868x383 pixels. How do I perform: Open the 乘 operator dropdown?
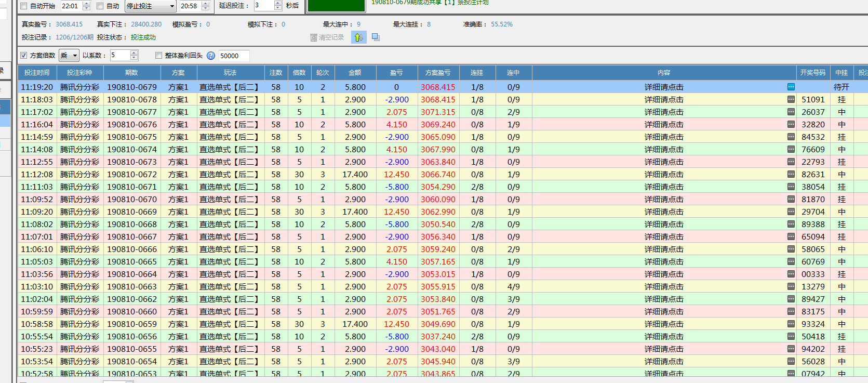click(x=69, y=56)
